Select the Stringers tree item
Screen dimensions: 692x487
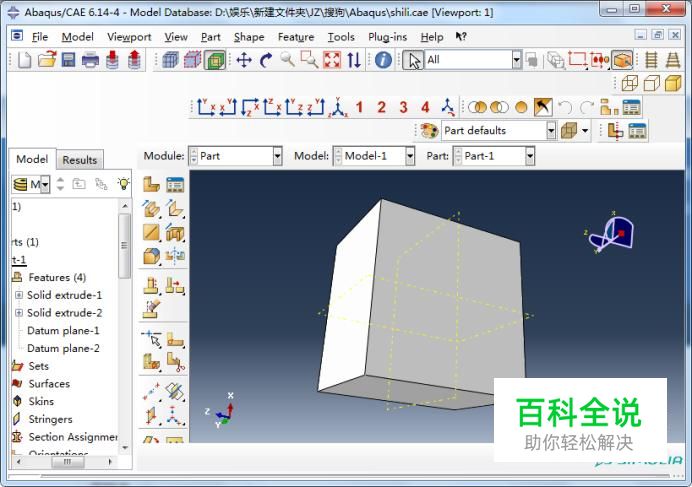(50, 419)
